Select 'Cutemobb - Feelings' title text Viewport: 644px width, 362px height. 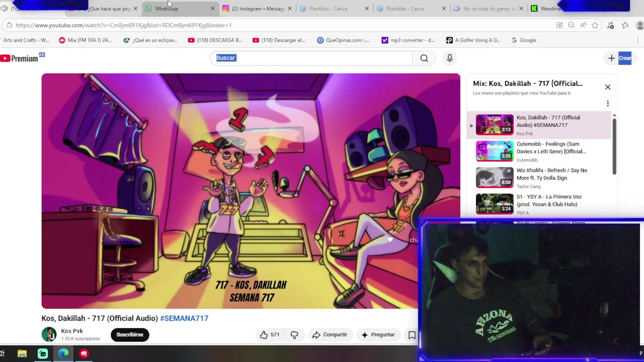[x=551, y=148]
